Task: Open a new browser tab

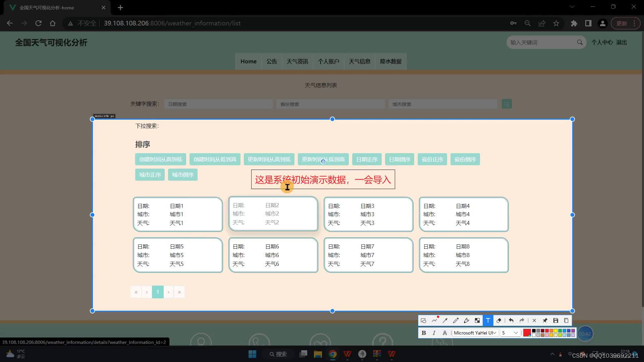Action: [120, 7]
